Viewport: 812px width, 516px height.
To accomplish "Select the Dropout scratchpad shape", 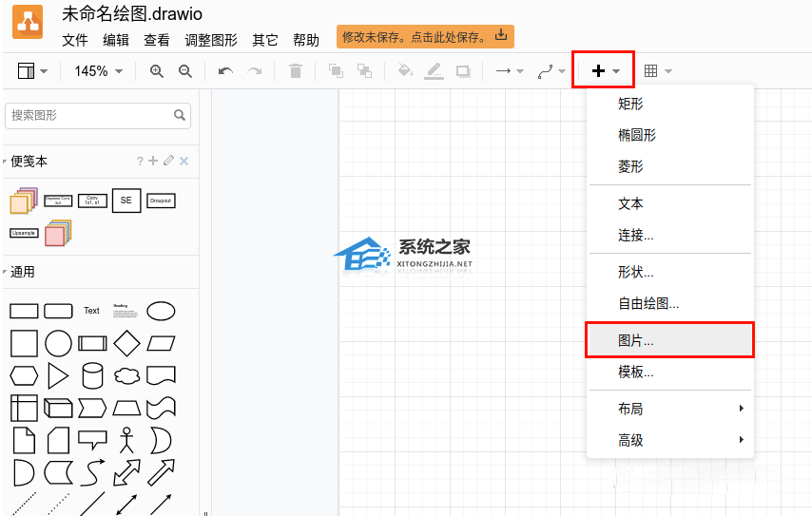I will (x=161, y=201).
